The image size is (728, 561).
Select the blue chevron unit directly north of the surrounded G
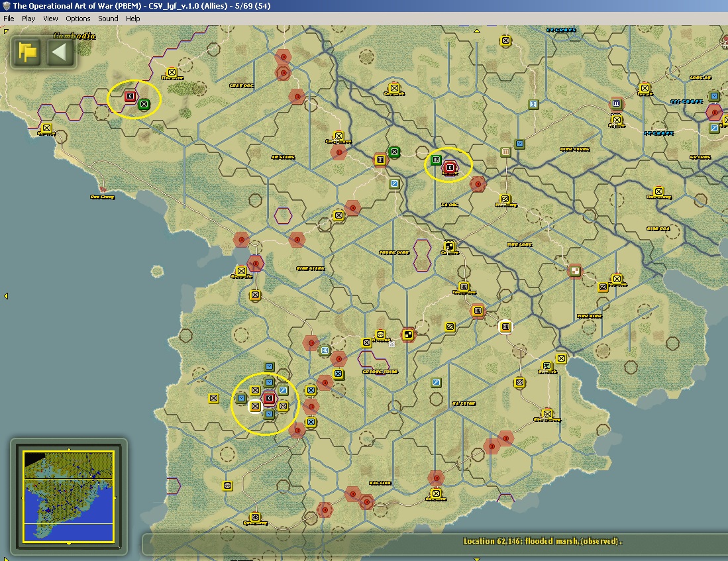coord(269,382)
